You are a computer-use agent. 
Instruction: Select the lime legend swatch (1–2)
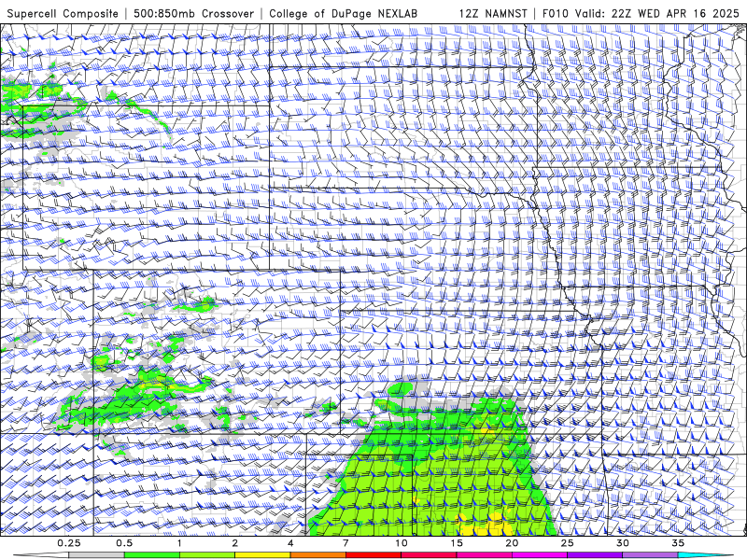[207, 554]
